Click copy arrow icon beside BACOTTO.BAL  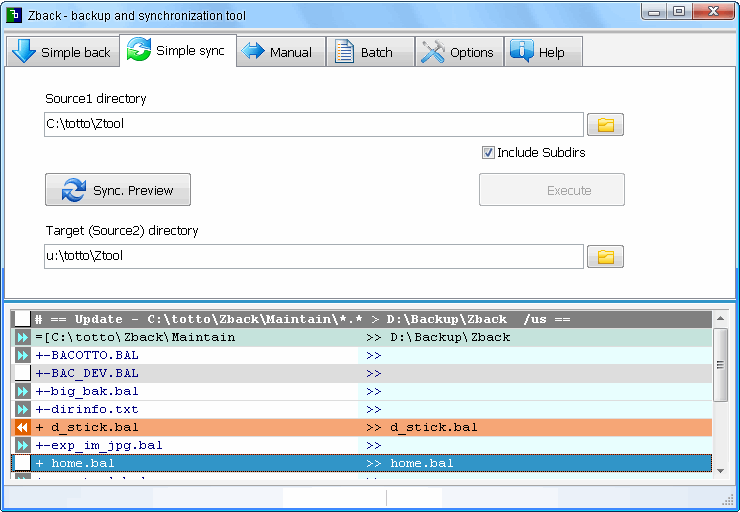point(22,355)
